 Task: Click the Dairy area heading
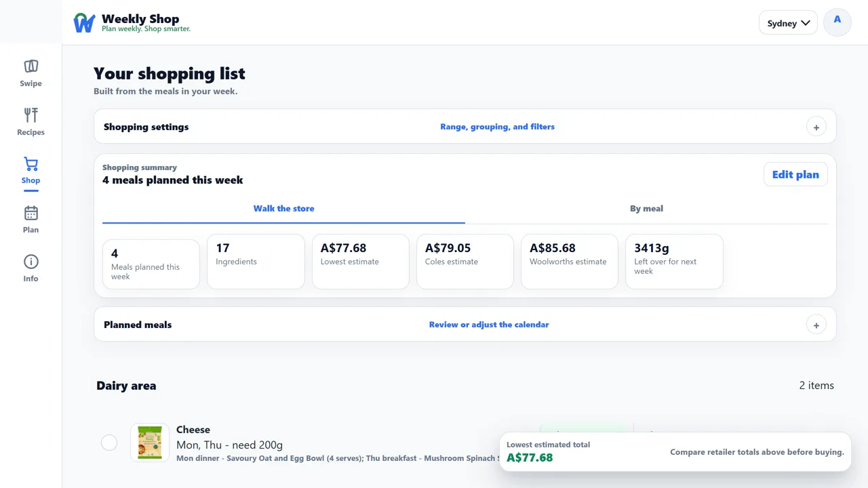pos(126,386)
